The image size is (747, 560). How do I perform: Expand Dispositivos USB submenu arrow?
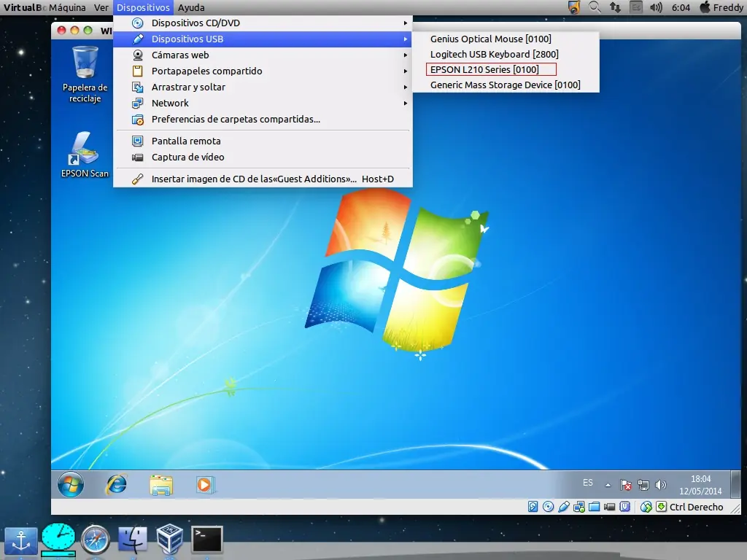[406, 39]
